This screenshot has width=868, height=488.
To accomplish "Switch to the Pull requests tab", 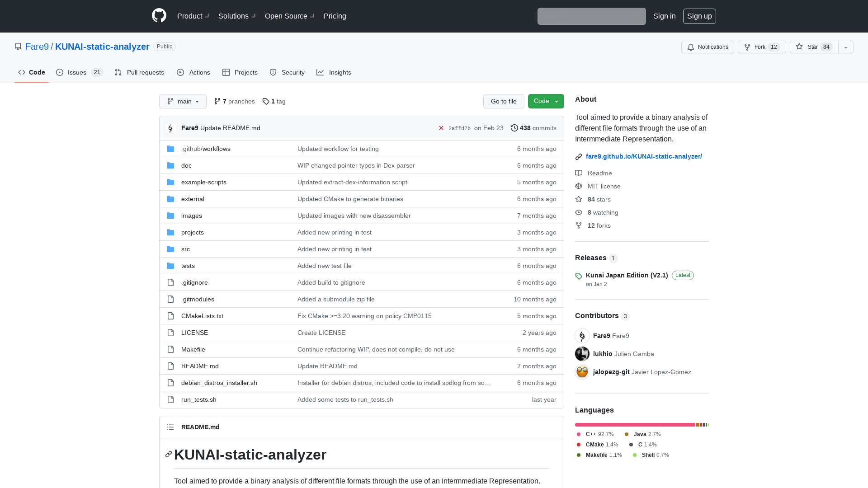I will pyautogui.click(x=139, y=72).
